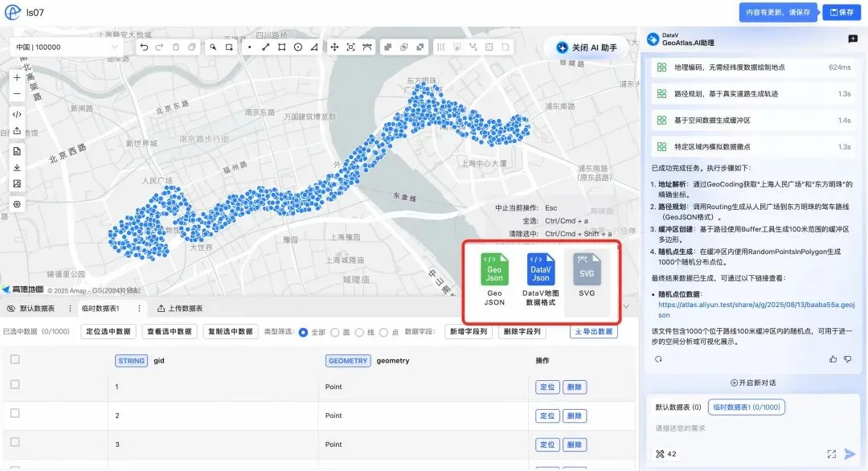Collapse the data table panel chevron

[x=626, y=306]
